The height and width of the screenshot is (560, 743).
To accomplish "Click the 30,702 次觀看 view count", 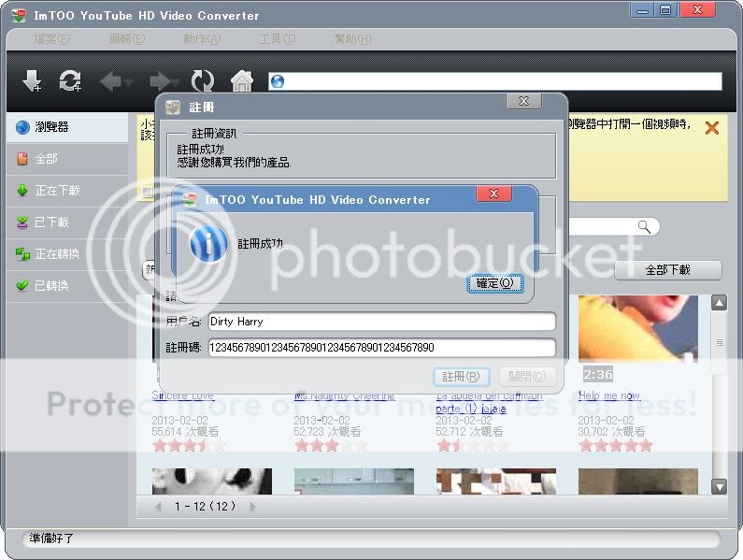I will pos(612,432).
